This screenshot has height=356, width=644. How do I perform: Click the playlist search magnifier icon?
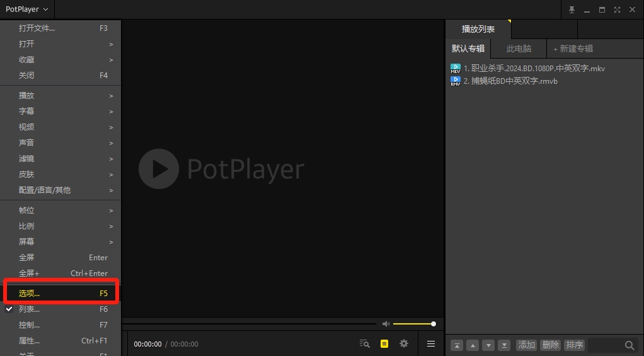(630, 345)
